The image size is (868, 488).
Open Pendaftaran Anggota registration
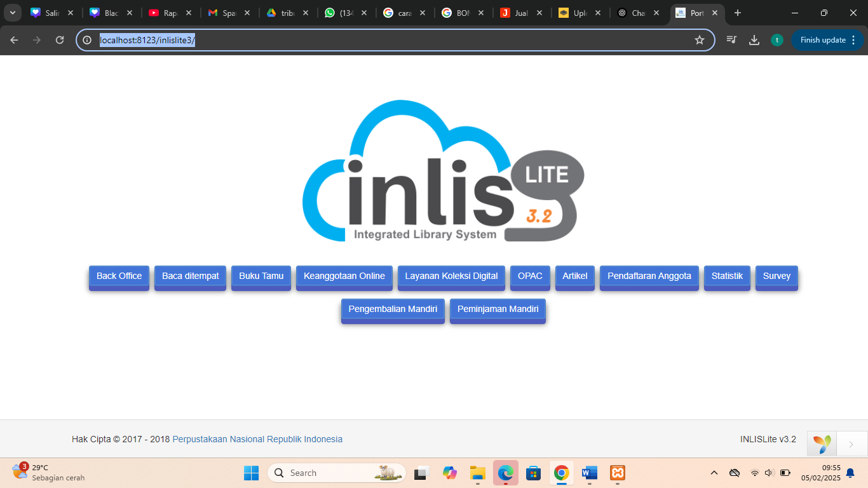point(649,278)
